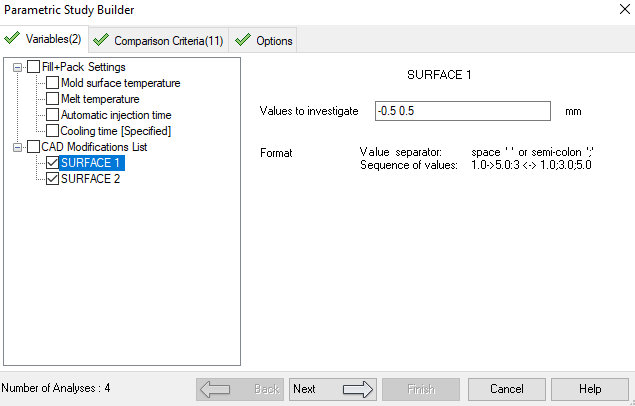This screenshot has height=406, width=635.
Task: Uncheck the SURFACE 2 checkbox
Action: coord(53,179)
